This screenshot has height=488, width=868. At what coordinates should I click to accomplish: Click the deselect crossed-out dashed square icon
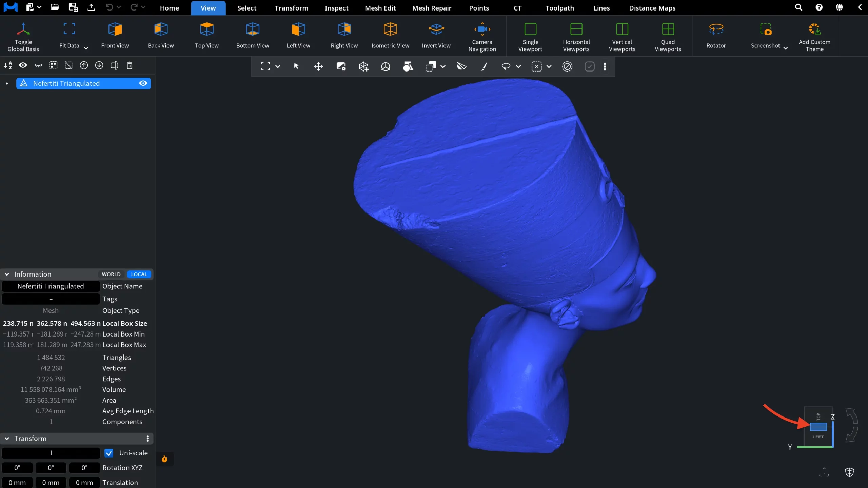pyautogui.click(x=68, y=65)
